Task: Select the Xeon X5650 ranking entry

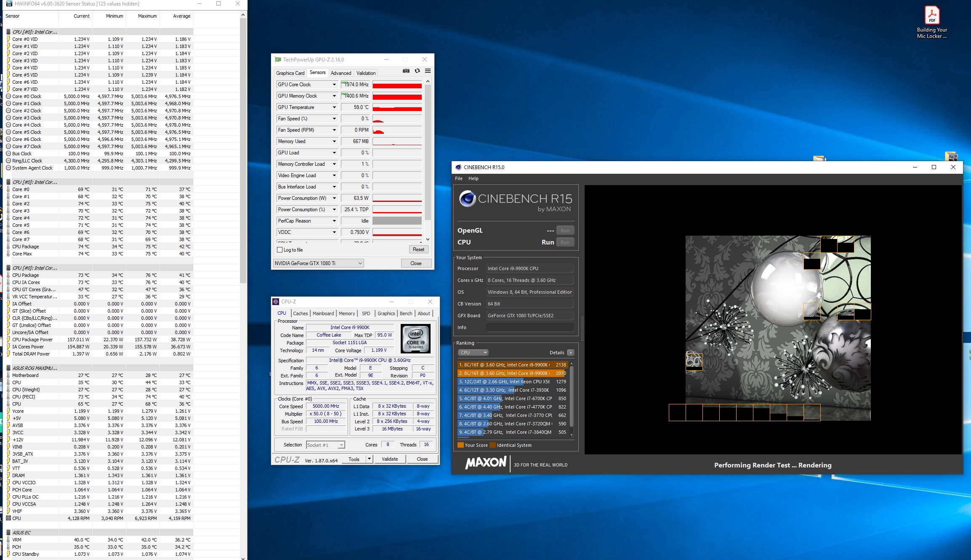Action: (x=512, y=382)
